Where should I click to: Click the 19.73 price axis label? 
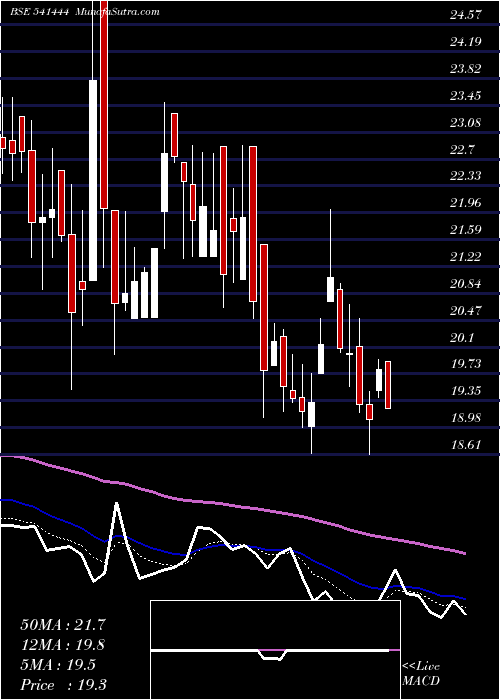coord(465,364)
